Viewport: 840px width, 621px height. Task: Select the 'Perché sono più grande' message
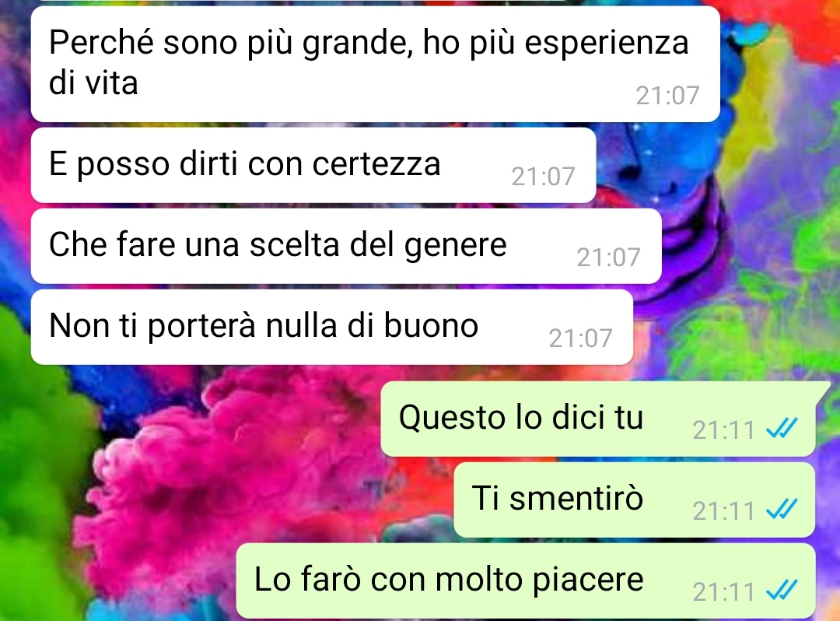tap(375, 64)
